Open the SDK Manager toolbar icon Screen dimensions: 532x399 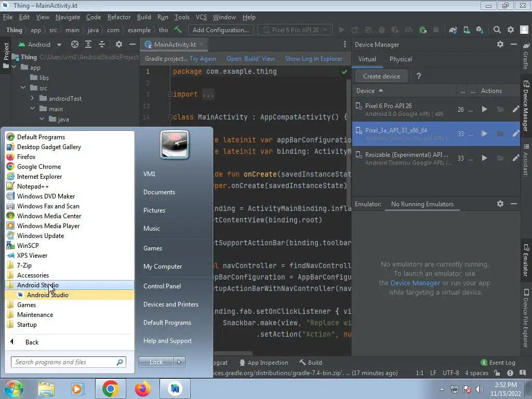coord(480,30)
